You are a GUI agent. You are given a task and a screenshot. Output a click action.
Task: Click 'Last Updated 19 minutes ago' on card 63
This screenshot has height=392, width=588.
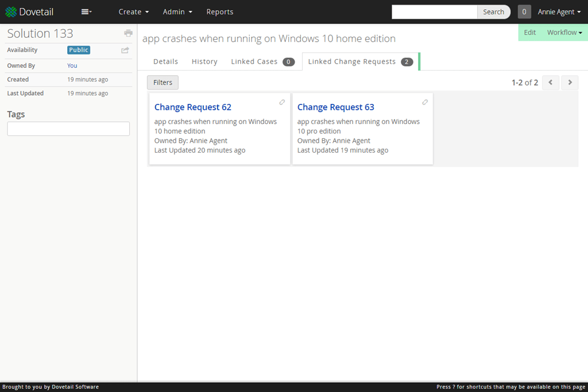click(x=343, y=150)
